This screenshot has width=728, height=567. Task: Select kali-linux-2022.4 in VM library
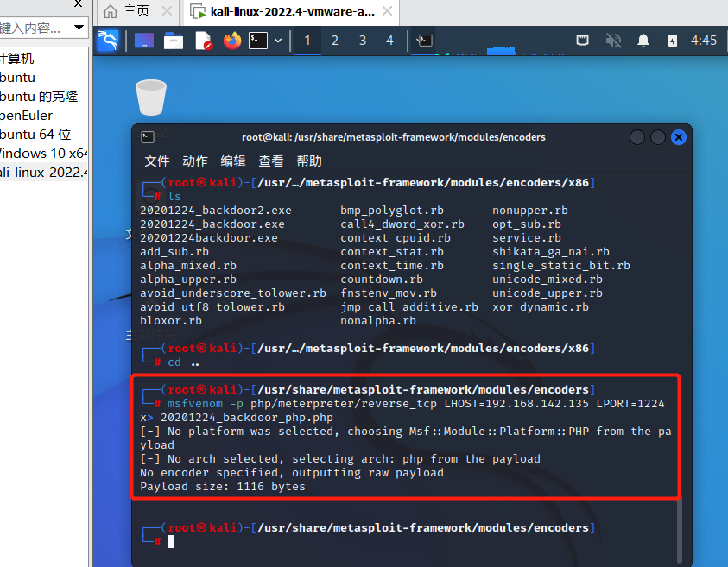pyautogui.click(x=44, y=172)
